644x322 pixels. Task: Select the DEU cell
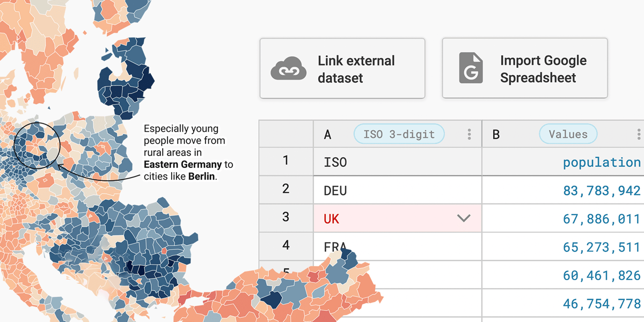[376, 189]
